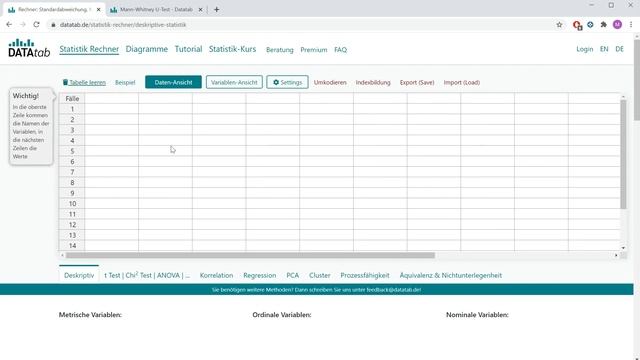Reload the page with refresh icon
This screenshot has height=360, width=640.
click(x=36, y=24)
